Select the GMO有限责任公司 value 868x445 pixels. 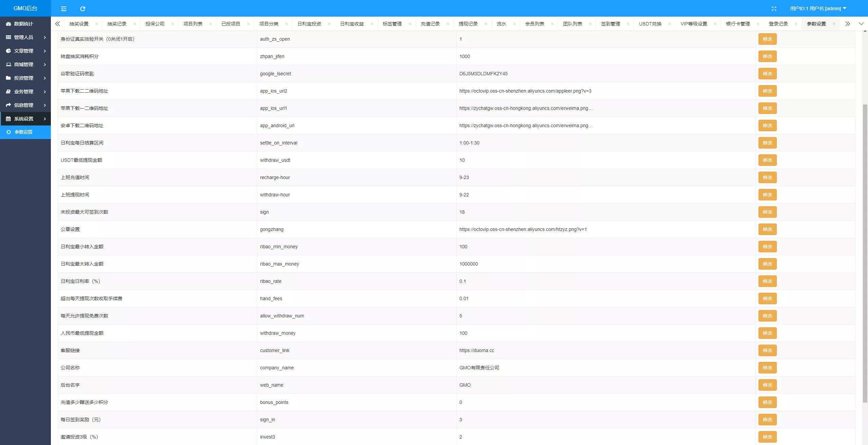479,368
